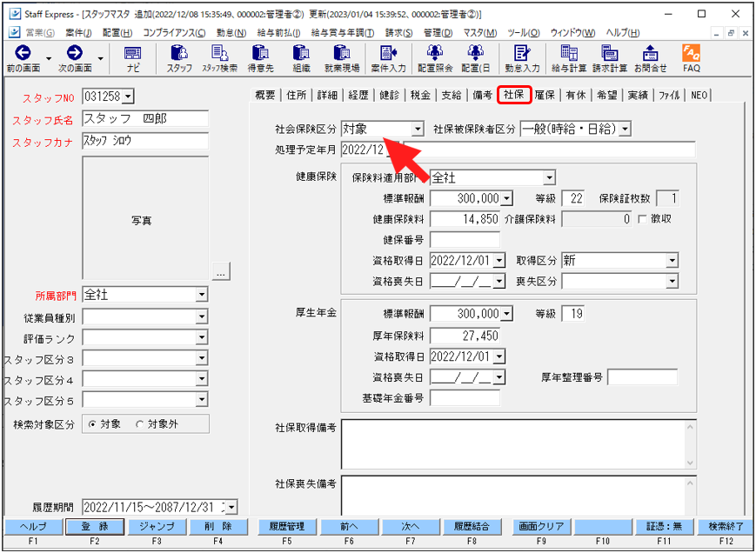Image resolution: width=756 pixels, height=553 pixels.
Task: Open the お問合せ toolbar icon
Action: (x=651, y=58)
